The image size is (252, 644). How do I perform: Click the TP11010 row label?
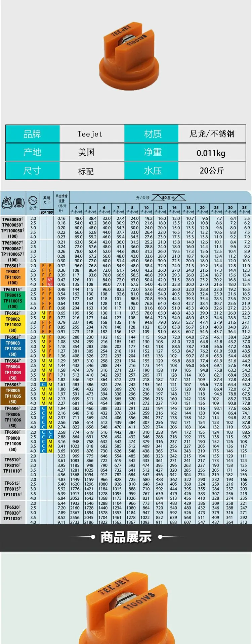pos(13,471)
